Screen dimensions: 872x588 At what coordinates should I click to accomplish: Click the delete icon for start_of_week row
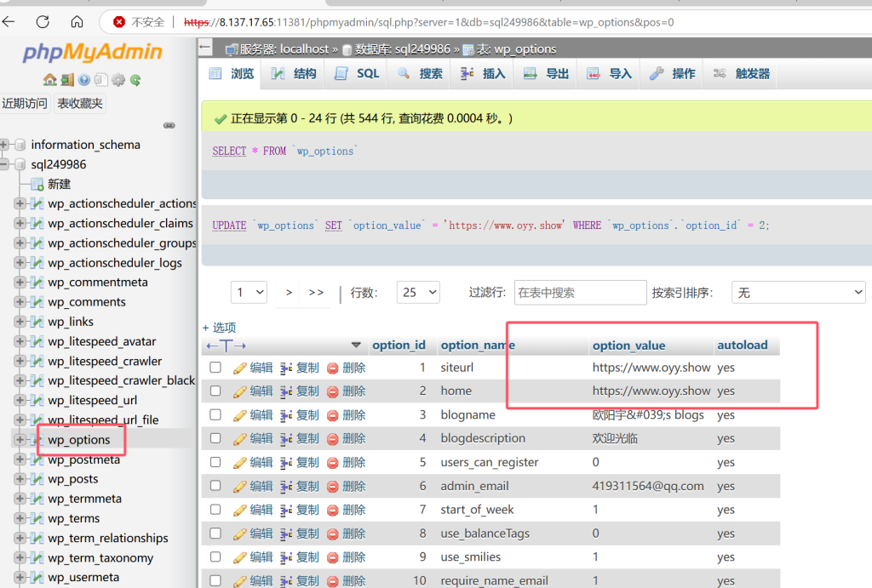[333, 511]
